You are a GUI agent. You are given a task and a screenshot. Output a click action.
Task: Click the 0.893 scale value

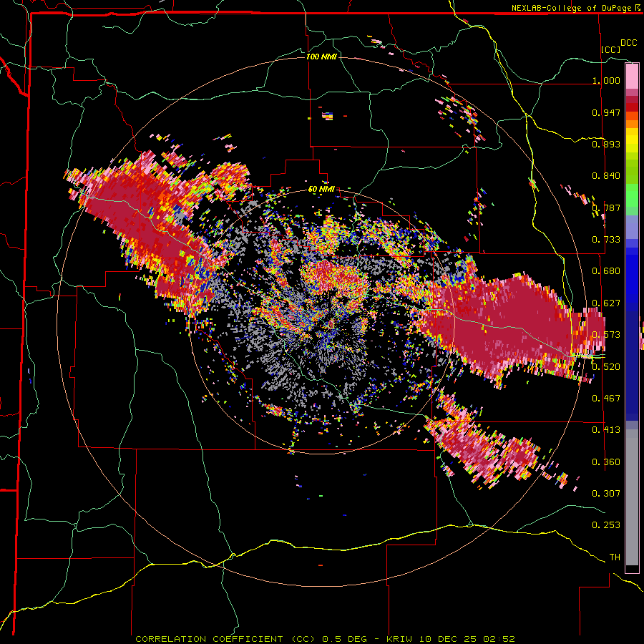tap(606, 144)
